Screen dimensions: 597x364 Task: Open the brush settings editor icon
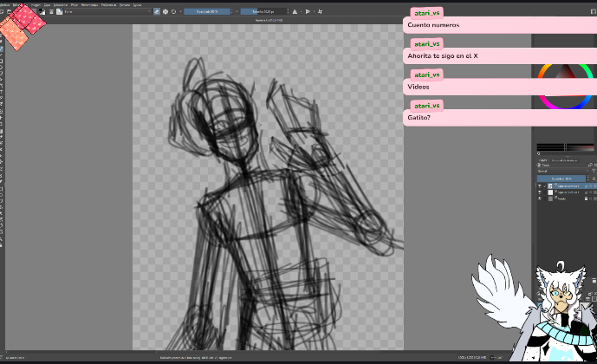point(51,12)
